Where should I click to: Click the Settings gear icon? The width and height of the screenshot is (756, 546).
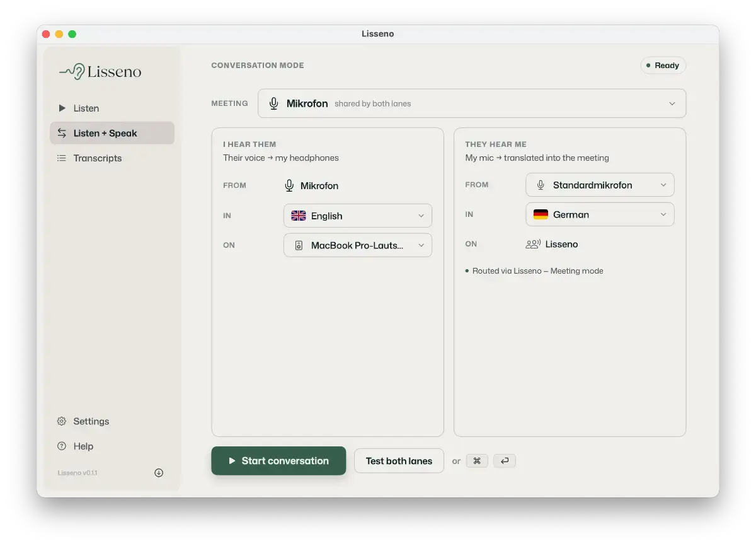(62, 421)
